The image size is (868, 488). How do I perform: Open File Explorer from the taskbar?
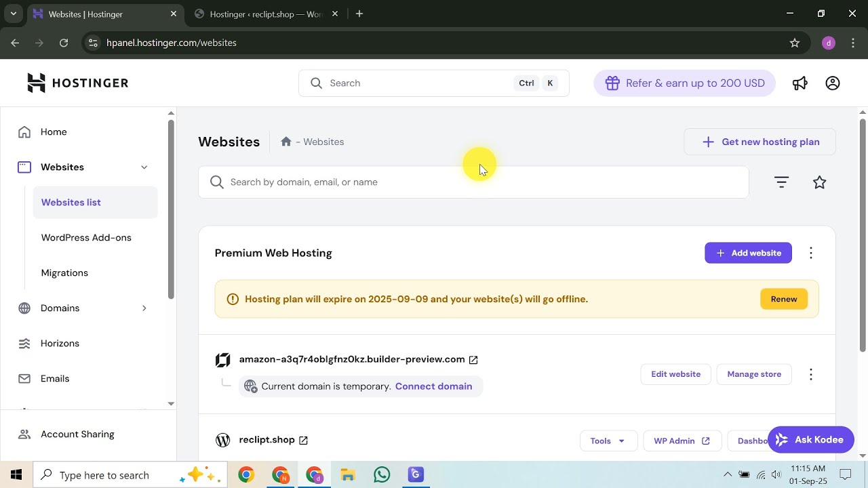348,475
